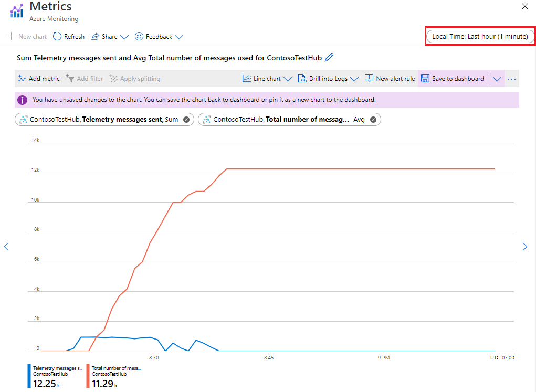Click the Total number of messages legend value
This screenshot has width=536, height=392.
click(103, 384)
